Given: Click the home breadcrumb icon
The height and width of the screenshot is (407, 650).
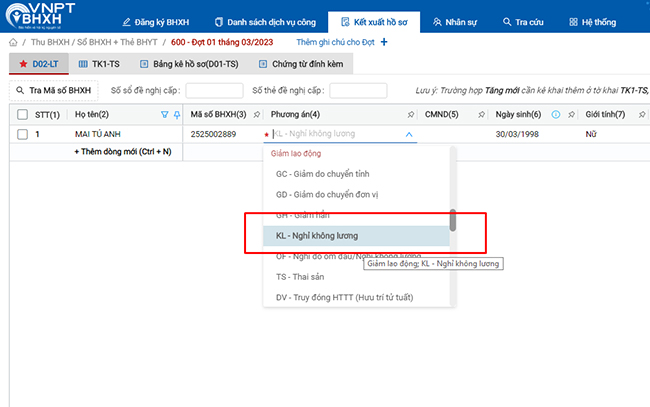Looking at the screenshot, I should point(13,42).
